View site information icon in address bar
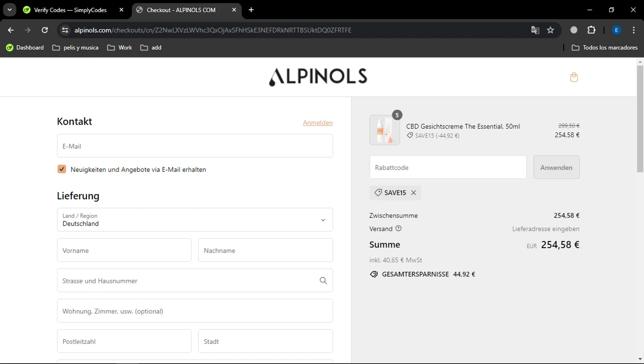 65,30
